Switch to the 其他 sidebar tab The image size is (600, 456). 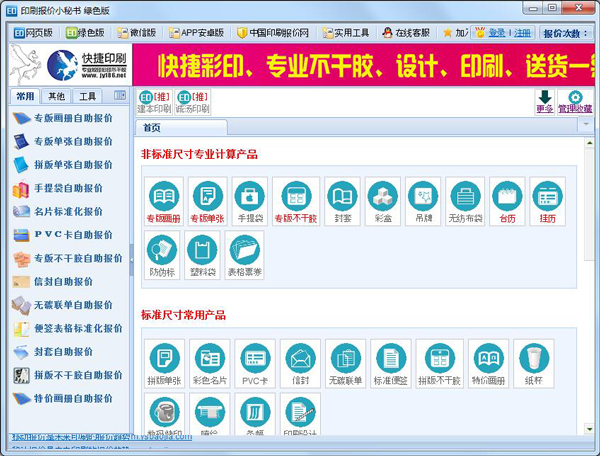[56, 97]
